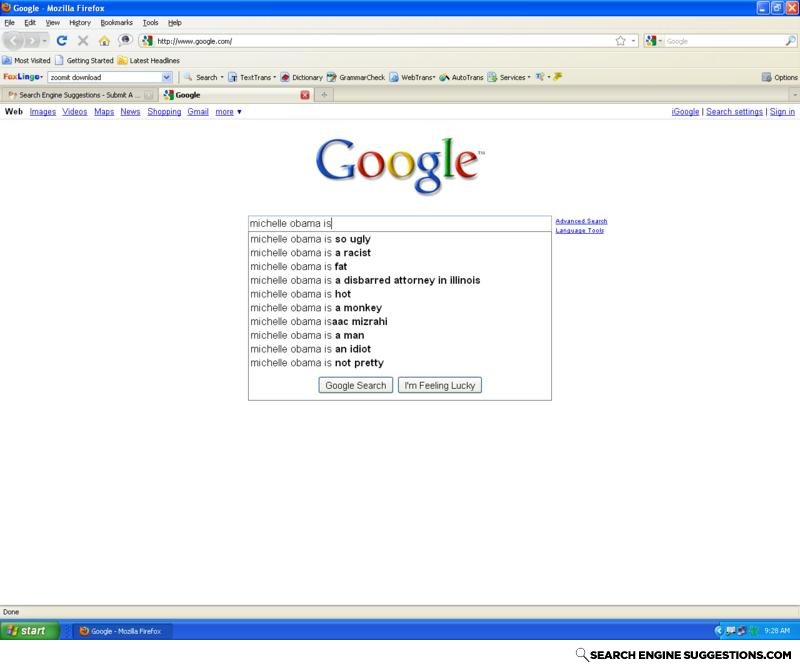Viewport: 800px width, 666px height.
Task: Open the Help menu
Action: coord(174,22)
